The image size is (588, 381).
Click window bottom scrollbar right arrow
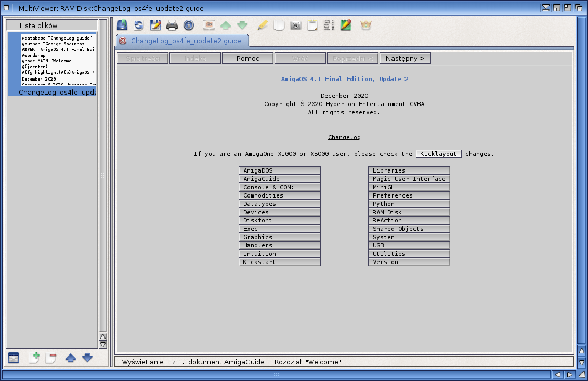569,375
